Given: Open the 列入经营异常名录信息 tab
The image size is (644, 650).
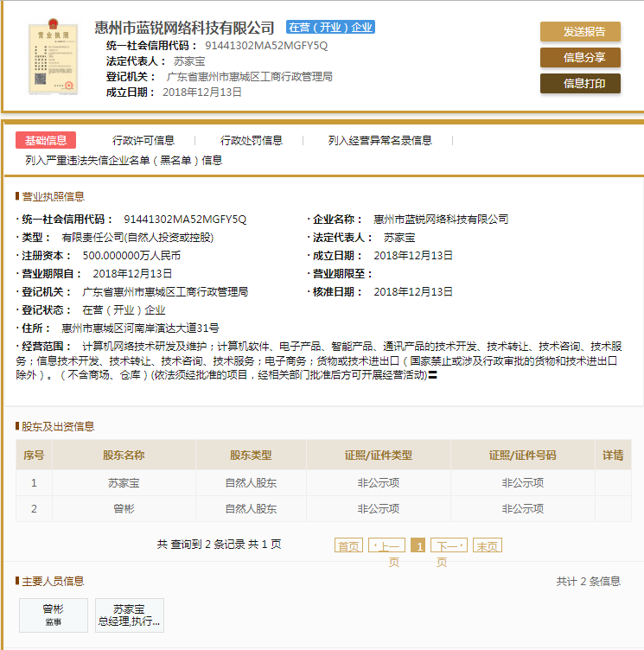Looking at the screenshot, I should (x=380, y=140).
